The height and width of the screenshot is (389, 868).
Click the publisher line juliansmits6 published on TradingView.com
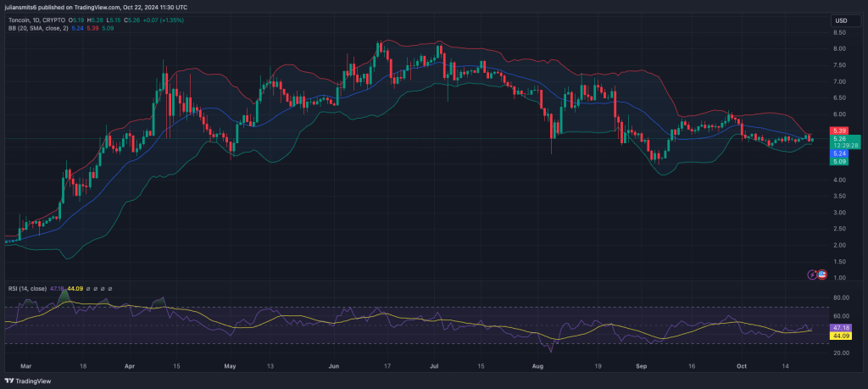95,7
